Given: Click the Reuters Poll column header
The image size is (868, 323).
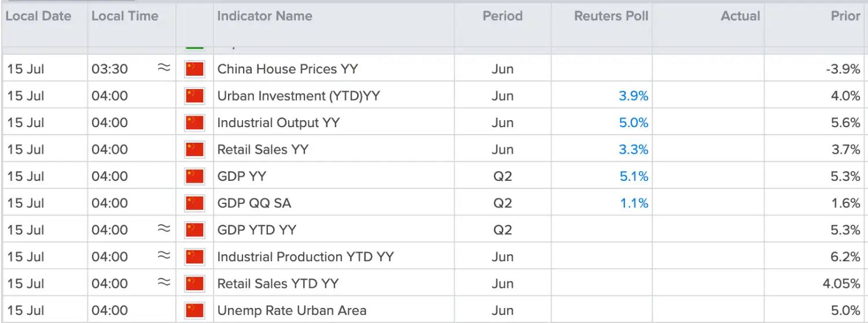Looking at the screenshot, I should 611,16.
